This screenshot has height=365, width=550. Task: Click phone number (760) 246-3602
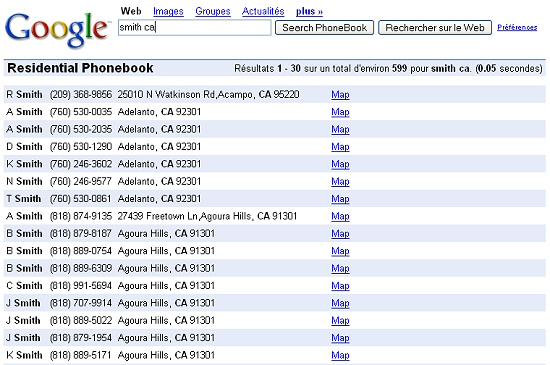81,164
